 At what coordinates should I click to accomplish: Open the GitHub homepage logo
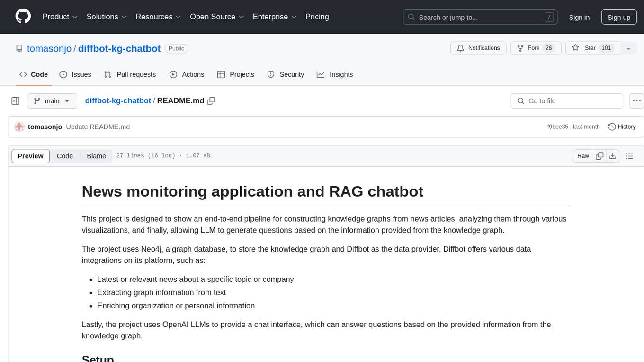coord(23,17)
